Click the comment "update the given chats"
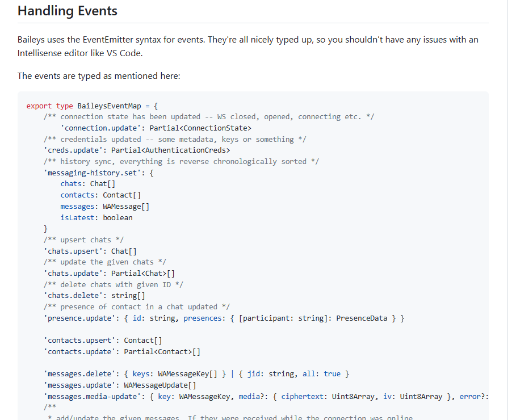Viewport: 516px width, 420px height. click(x=105, y=262)
